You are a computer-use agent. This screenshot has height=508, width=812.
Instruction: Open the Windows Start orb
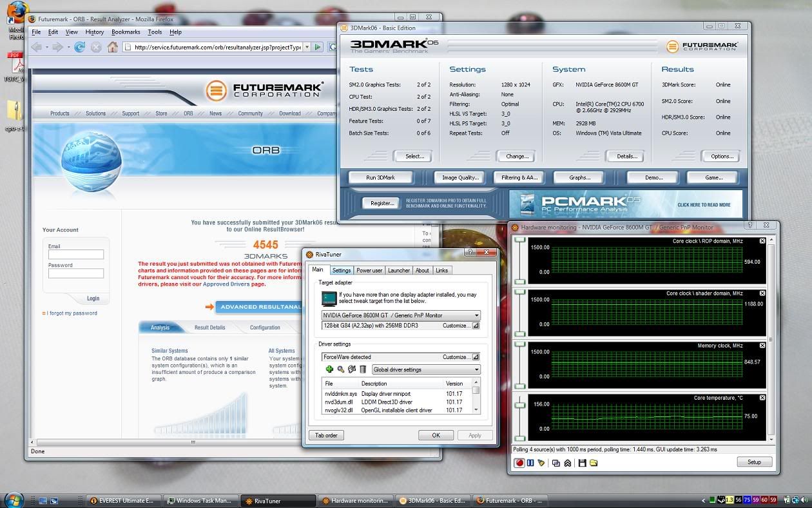pos(14,500)
